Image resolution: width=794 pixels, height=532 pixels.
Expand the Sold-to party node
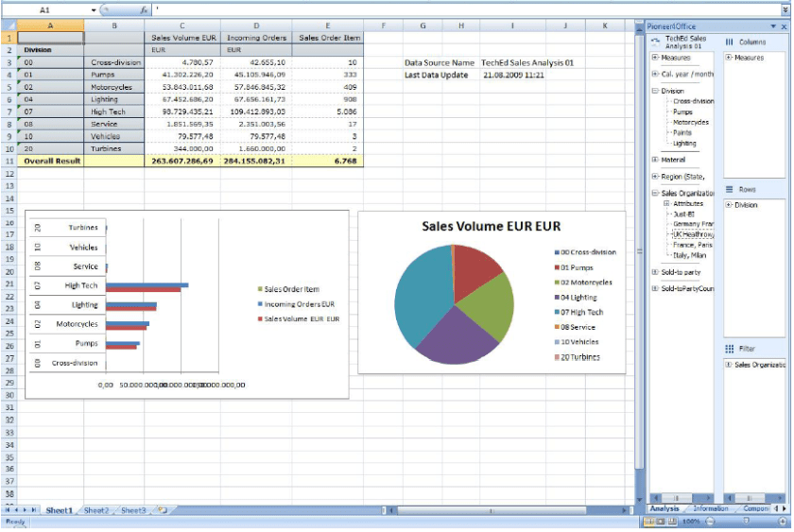pos(655,272)
